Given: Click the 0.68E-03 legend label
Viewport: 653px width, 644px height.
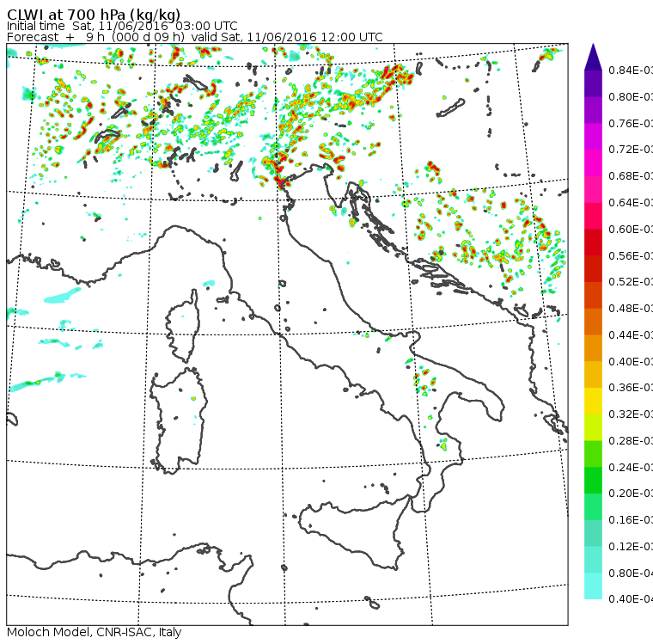Looking at the screenshot, I should click(x=631, y=176).
